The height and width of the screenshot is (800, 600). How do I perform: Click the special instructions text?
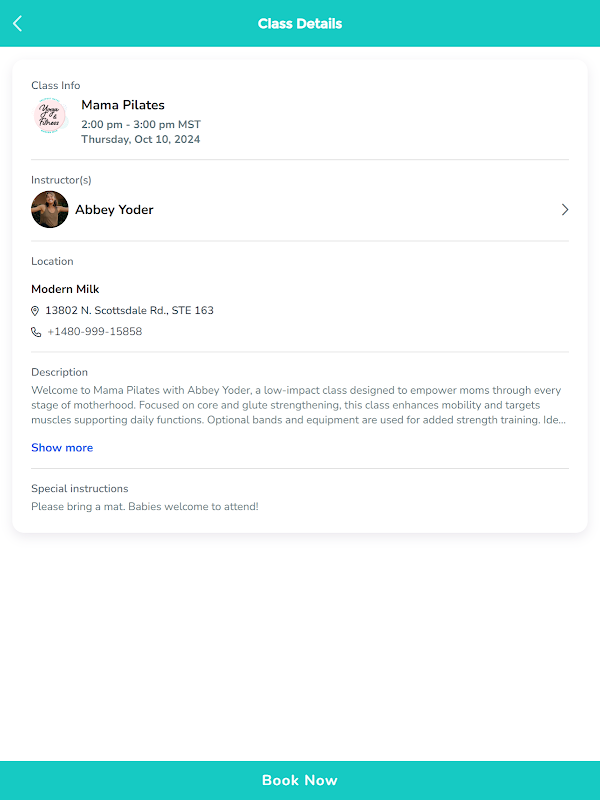145,507
